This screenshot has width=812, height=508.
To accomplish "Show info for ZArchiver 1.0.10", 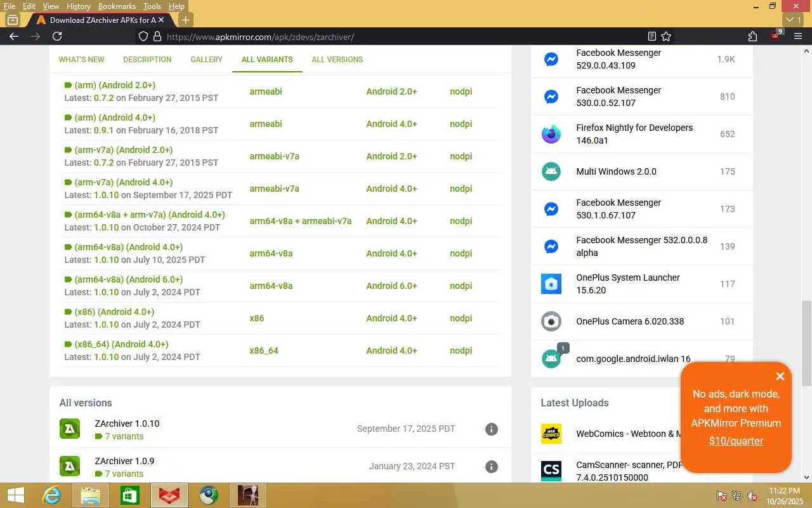I will (491, 429).
